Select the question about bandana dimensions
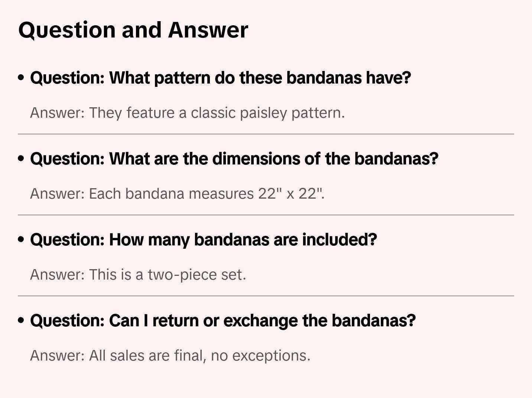The image size is (532, 398). pyautogui.click(x=234, y=159)
